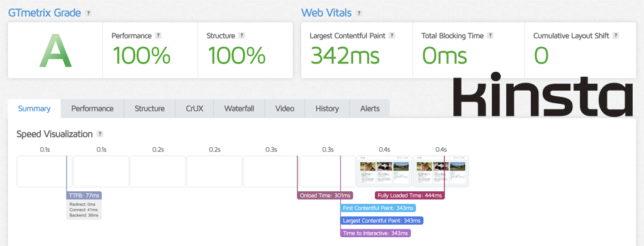Click the Fully Loaded Time: 444ms marker
644x246 pixels.
pyautogui.click(x=410, y=196)
